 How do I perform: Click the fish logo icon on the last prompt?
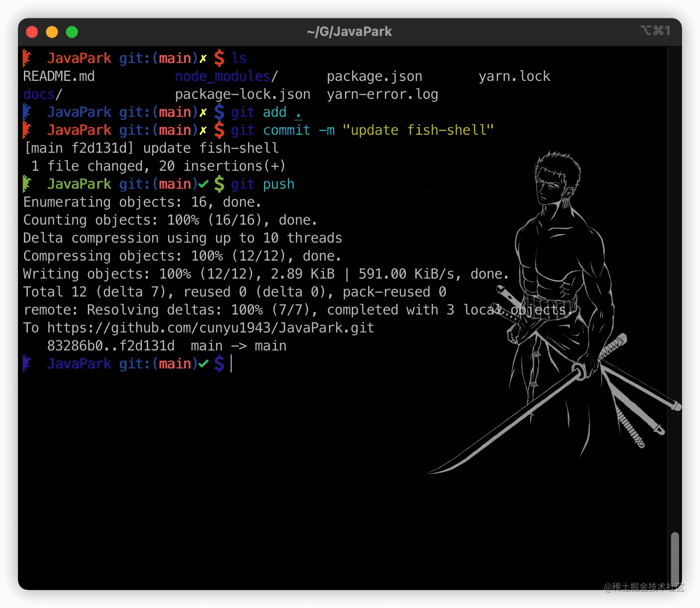pos(27,364)
